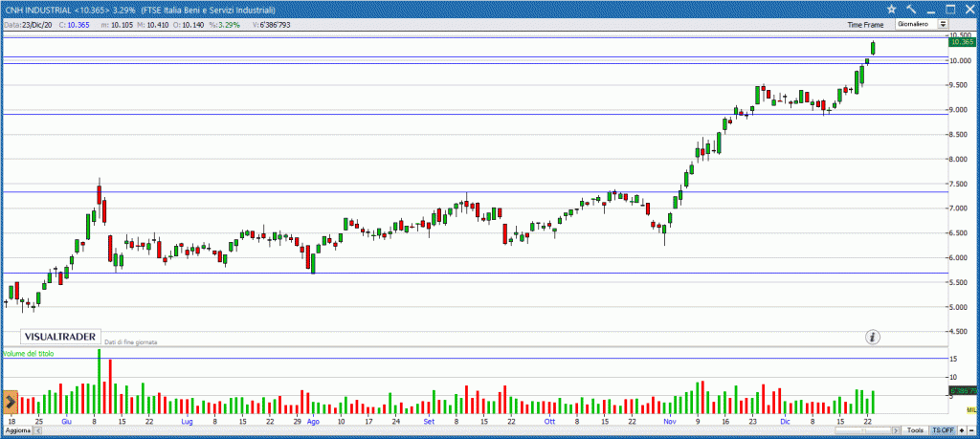Click the 9.000 price axis label
Image resolution: width=980 pixels, height=439 pixels.
pyautogui.click(x=958, y=110)
